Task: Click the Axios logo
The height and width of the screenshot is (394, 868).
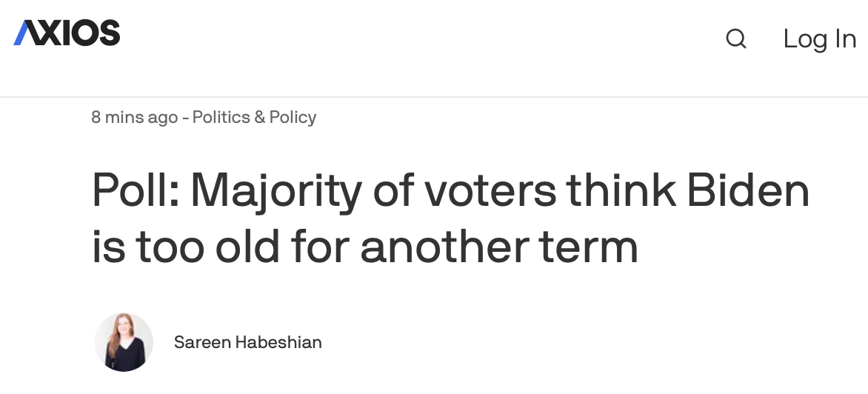Action: click(x=67, y=34)
